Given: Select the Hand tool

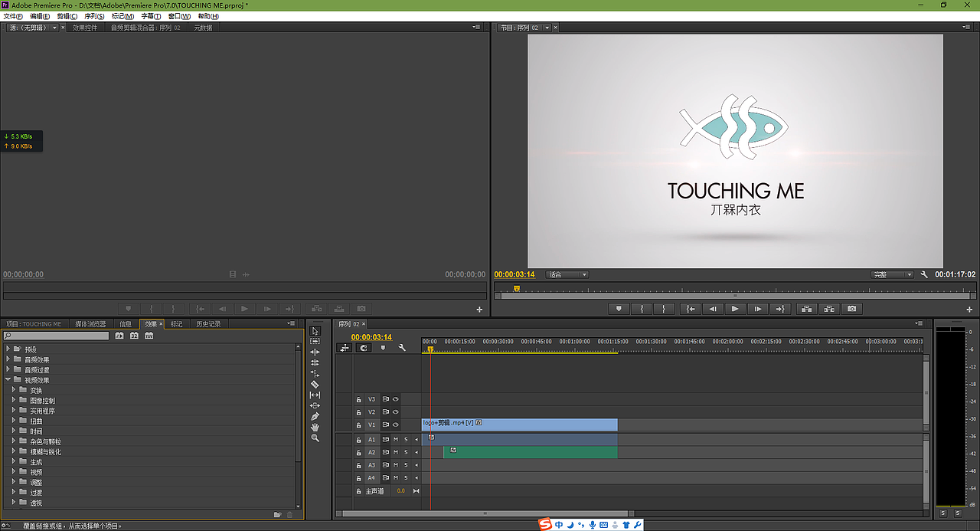Looking at the screenshot, I should pos(315,428).
